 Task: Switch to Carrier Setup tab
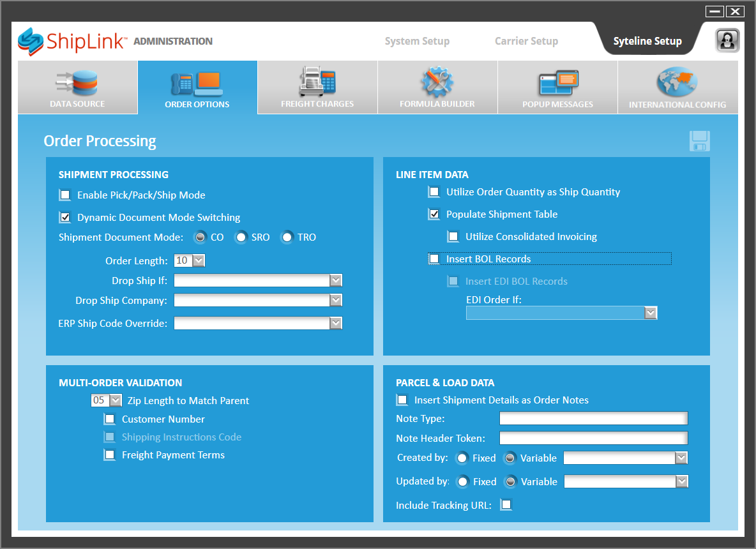pyautogui.click(x=527, y=41)
